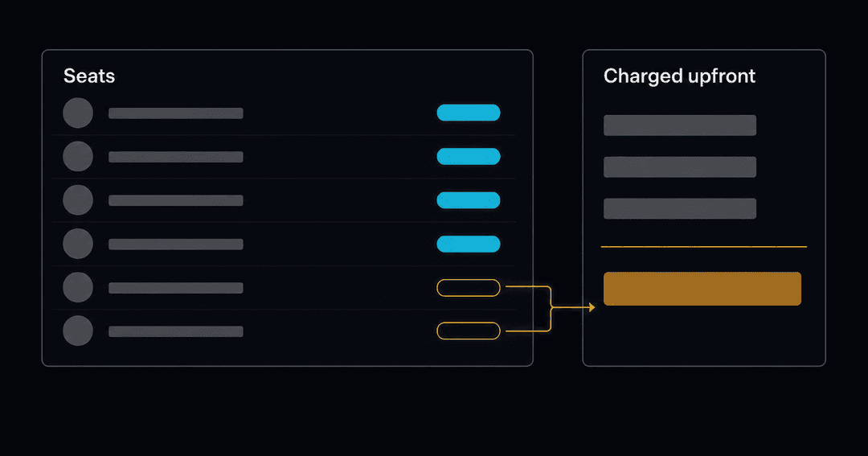Screen dimensions: 868x456
Task: Click the third seat's avatar circle
Action: pos(77,200)
